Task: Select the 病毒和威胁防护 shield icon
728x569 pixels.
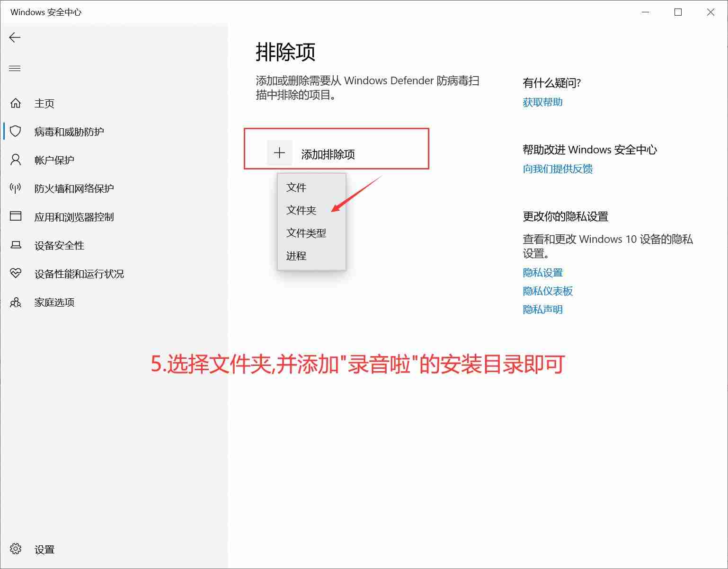Action: [16, 132]
